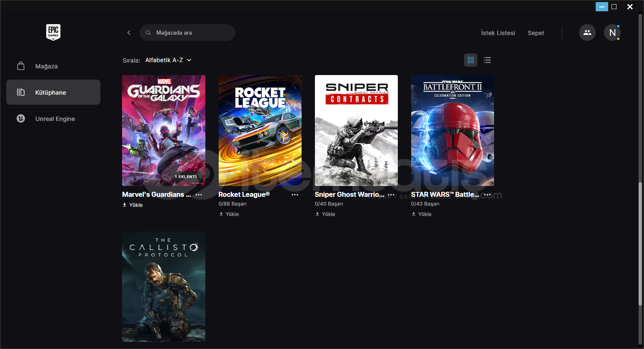Click the Mağazada ara search field
Viewport: 644px width, 349px height.
pyautogui.click(x=187, y=33)
